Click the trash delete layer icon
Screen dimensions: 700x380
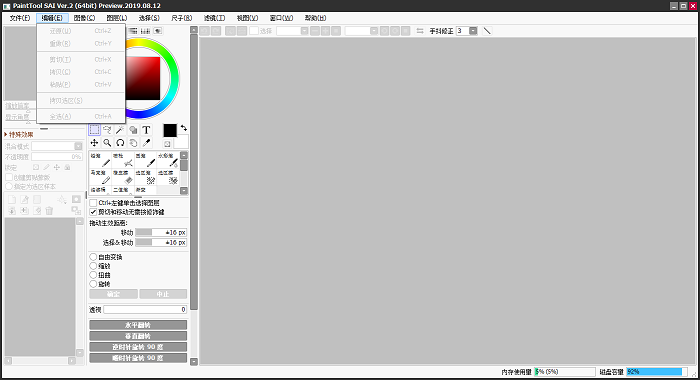tap(50, 211)
